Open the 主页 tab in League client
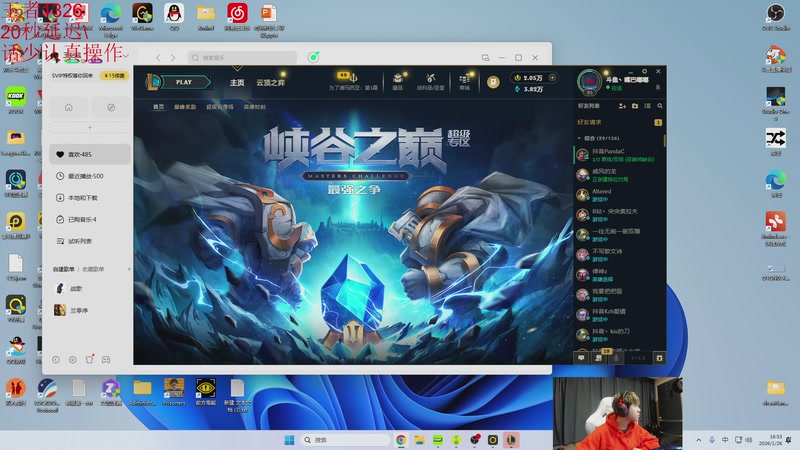The image size is (800, 450). 237,83
